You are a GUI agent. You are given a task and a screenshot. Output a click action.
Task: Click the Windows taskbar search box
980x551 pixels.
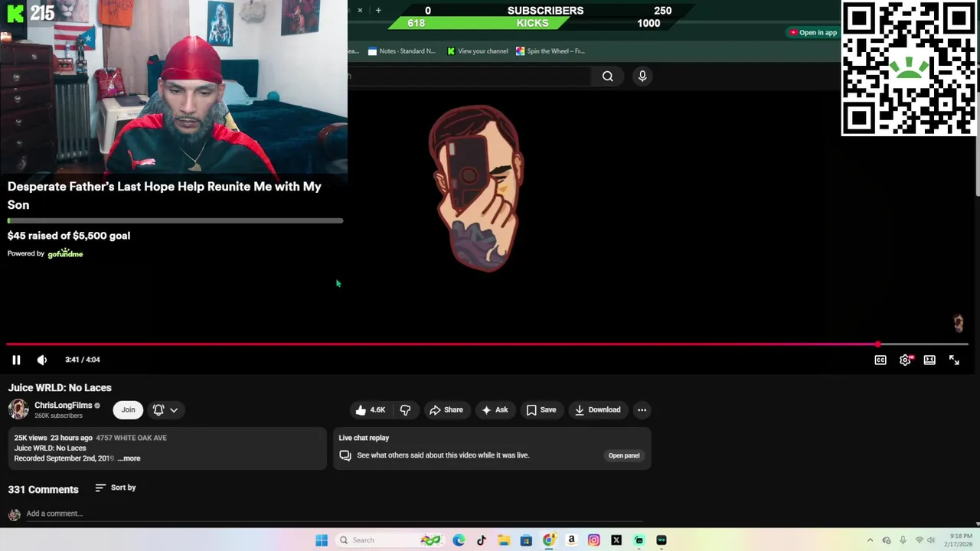(390, 540)
